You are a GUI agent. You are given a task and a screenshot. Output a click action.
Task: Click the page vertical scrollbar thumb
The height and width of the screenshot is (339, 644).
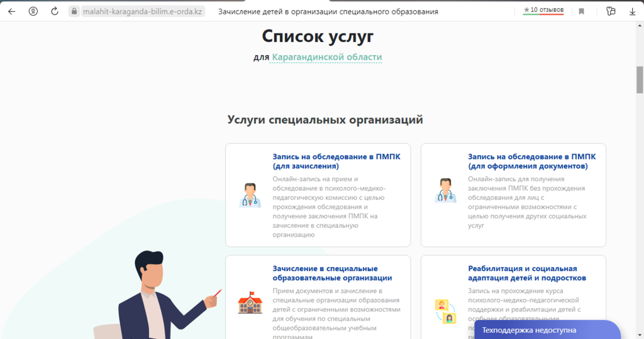(x=640, y=80)
